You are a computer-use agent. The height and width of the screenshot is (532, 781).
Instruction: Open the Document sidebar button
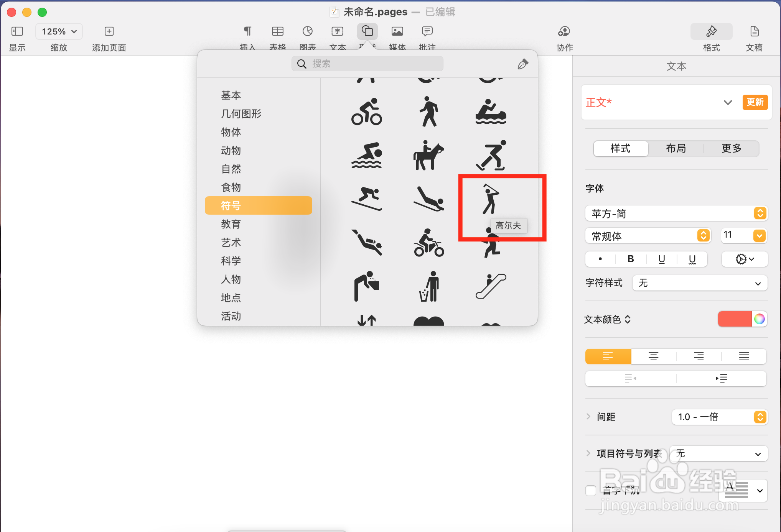click(754, 31)
